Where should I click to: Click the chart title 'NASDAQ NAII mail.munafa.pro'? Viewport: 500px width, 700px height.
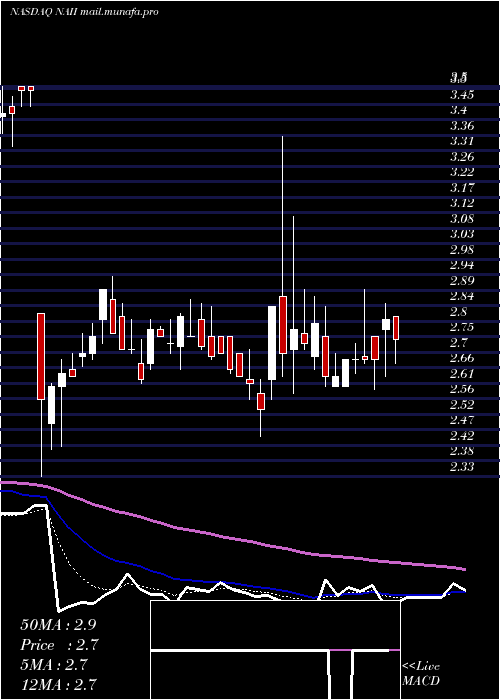click(84, 12)
